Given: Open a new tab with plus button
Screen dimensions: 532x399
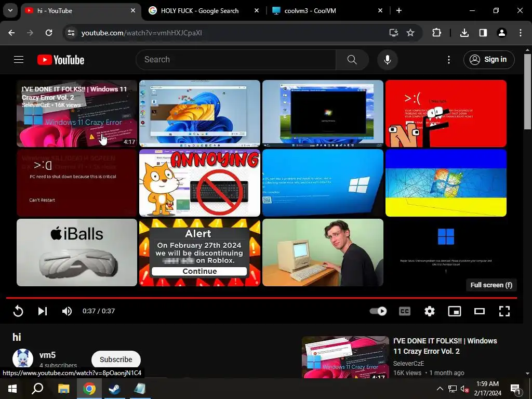Looking at the screenshot, I should click(399, 10).
